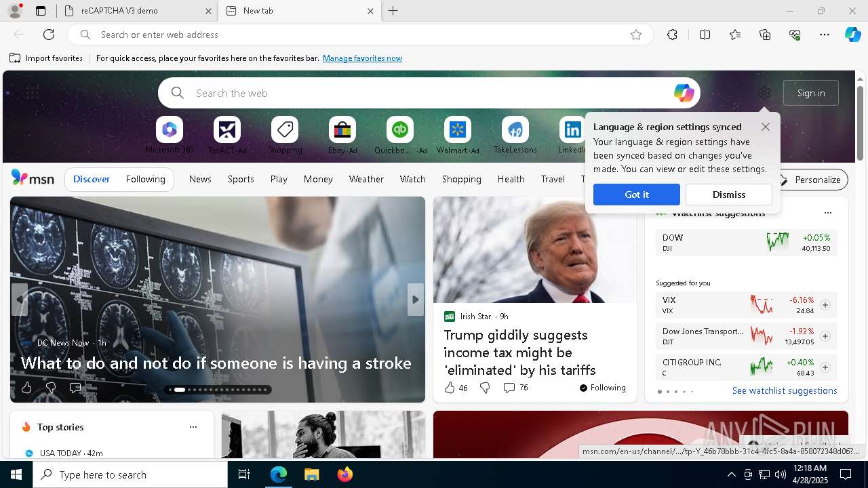Open the Browser essentials heart icon
The image size is (868, 488).
point(795,35)
